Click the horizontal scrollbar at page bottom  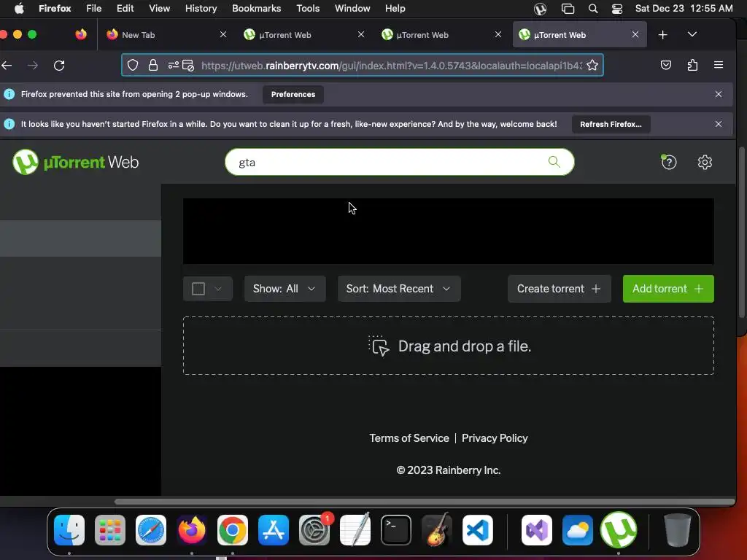pos(424,502)
